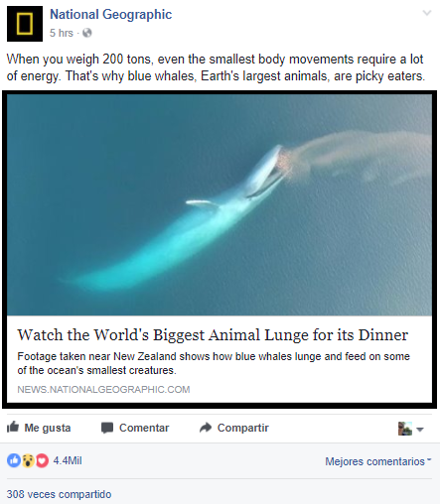Open the blue whale article image
440x504 pixels.
[x=220, y=204]
